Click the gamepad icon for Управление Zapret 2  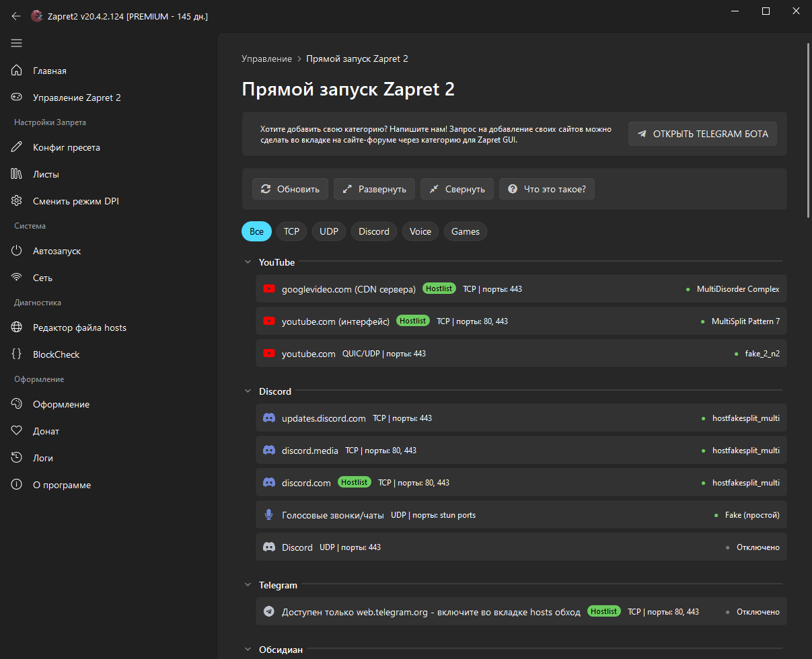pos(17,98)
